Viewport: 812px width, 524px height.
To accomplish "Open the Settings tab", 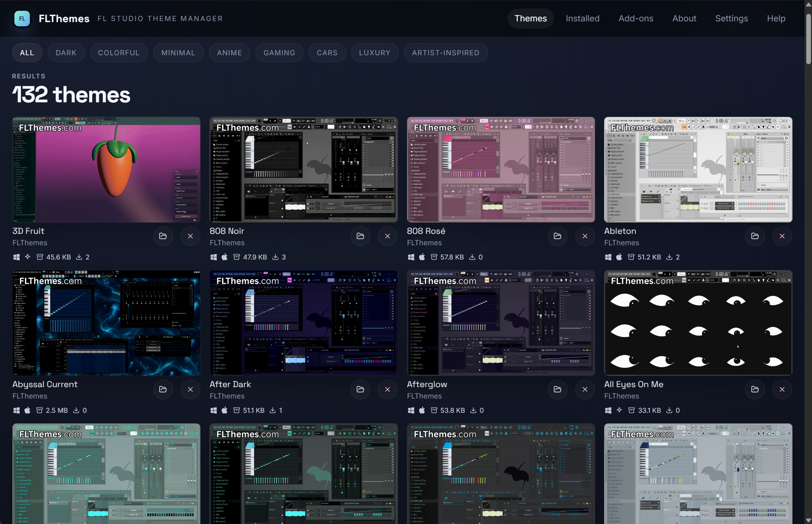I will point(731,19).
